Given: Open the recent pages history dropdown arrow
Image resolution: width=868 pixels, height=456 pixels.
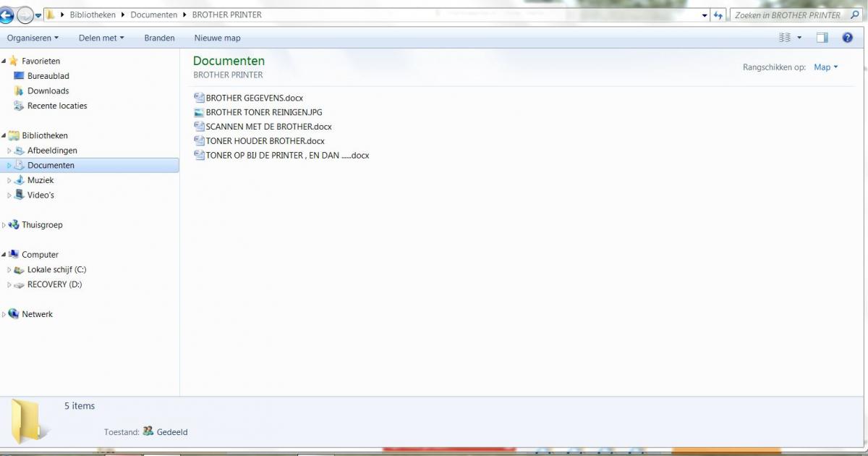Looking at the screenshot, I should (x=38, y=15).
